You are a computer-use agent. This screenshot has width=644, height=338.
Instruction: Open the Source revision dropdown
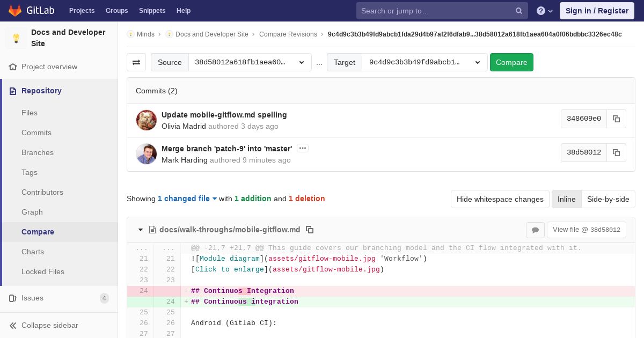tap(250, 62)
